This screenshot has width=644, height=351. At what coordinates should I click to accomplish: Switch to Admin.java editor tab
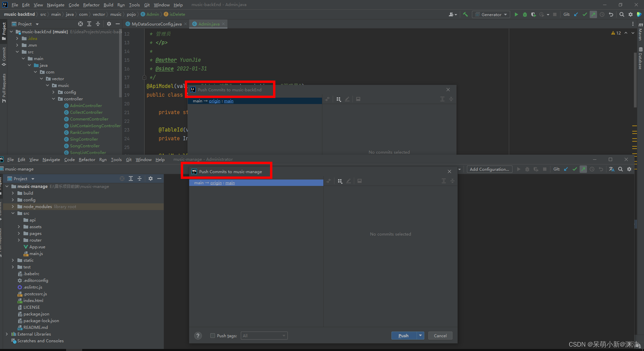coord(209,24)
